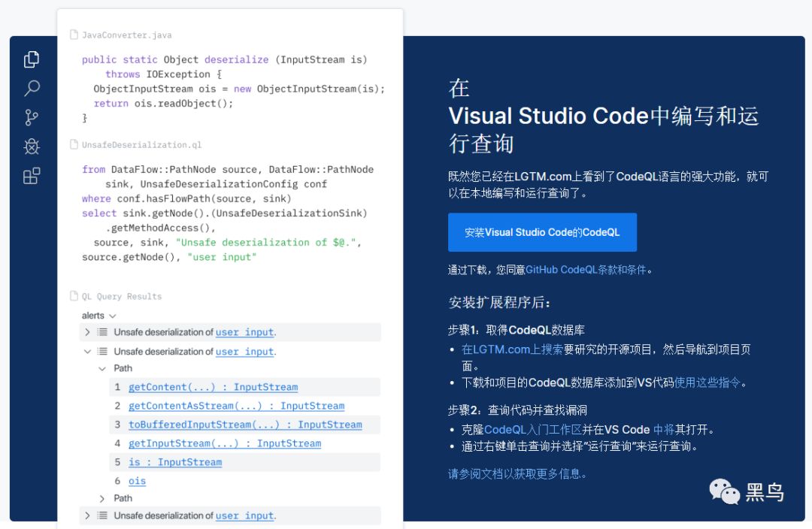812x529 pixels.
Task: Collapse the second Unsafe deserialization alert
Action: (87, 352)
